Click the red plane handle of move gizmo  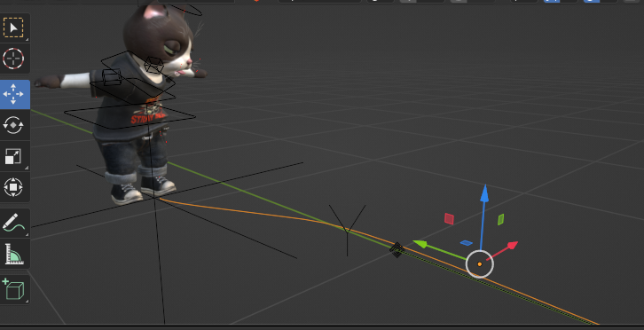point(449,218)
